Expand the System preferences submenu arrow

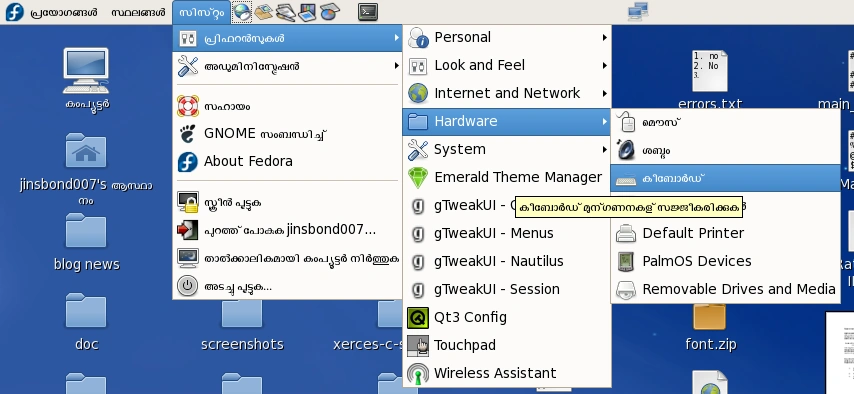tap(605, 149)
